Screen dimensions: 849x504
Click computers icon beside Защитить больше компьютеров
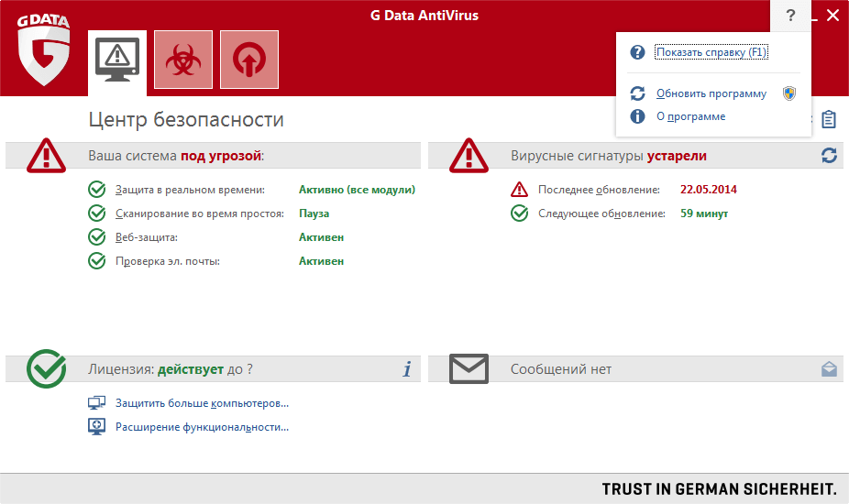point(96,403)
